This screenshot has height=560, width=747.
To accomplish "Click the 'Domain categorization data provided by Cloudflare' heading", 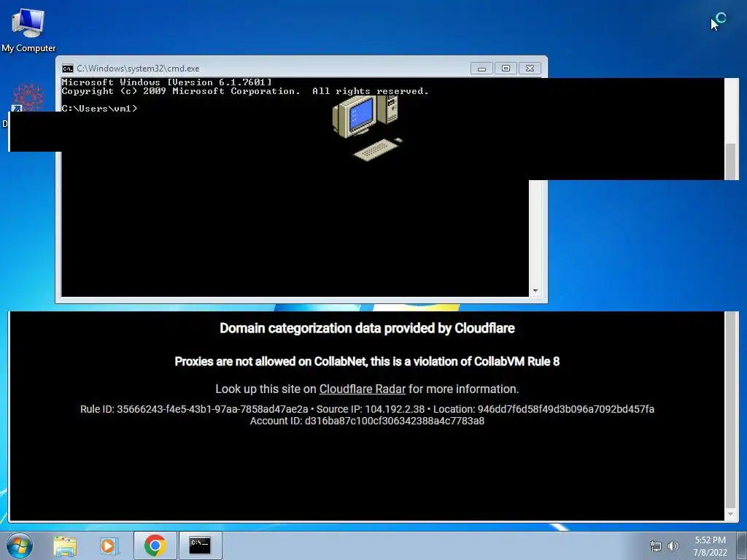I will tap(367, 329).
